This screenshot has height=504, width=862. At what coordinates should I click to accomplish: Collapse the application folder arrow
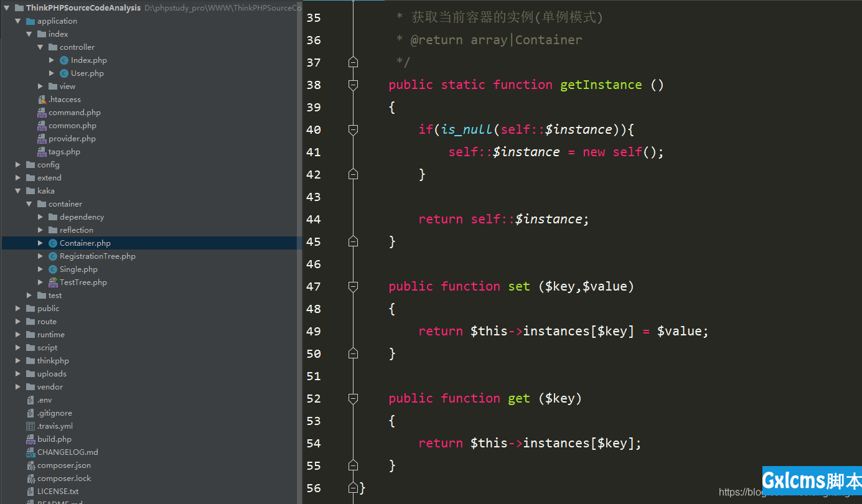(18, 21)
